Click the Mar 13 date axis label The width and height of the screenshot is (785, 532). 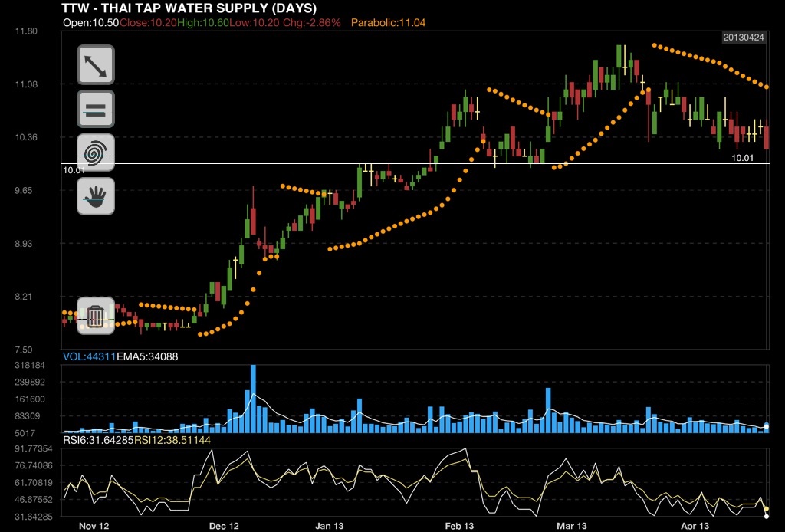pyautogui.click(x=572, y=526)
